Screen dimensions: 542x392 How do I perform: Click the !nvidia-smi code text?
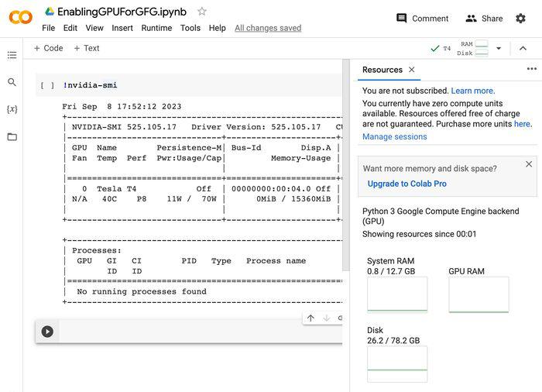click(90, 85)
